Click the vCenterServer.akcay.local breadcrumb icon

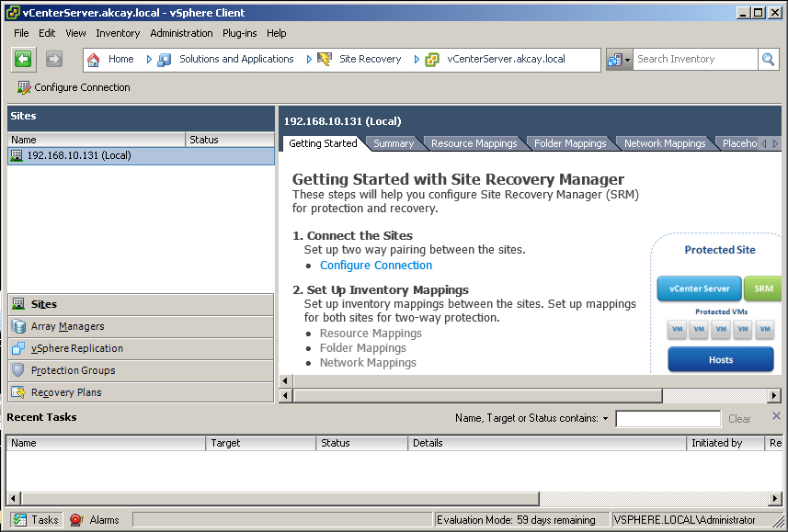pyautogui.click(x=432, y=60)
